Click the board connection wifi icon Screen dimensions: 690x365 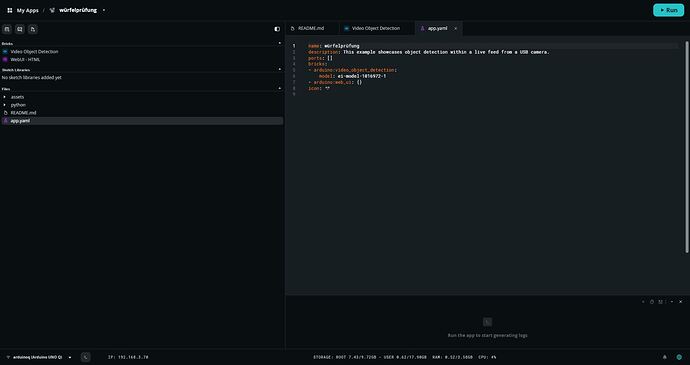coord(8,357)
